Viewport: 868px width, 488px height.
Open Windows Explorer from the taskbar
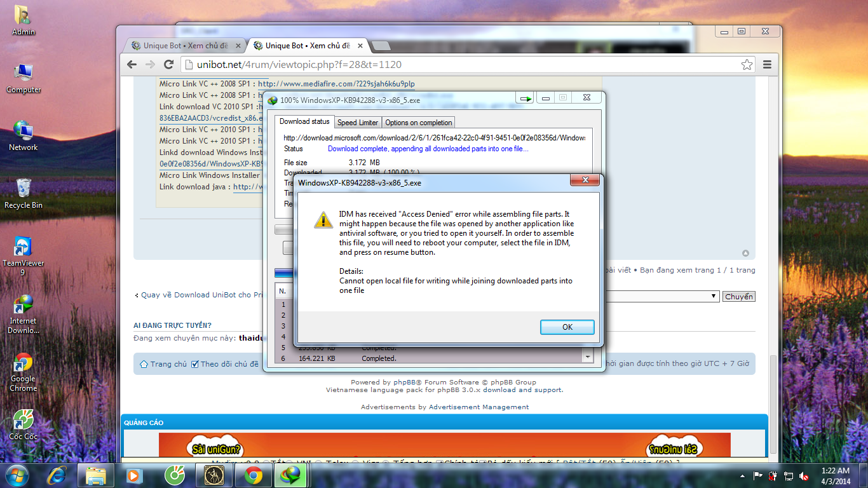click(x=96, y=475)
